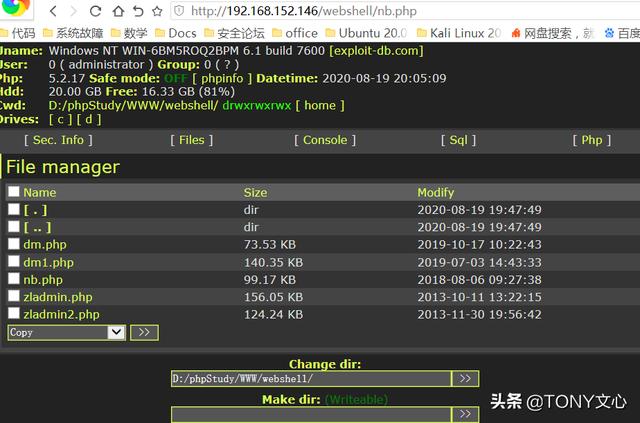
Task: Bookmark this page with the star icon
Action: click(x=157, y=11)
